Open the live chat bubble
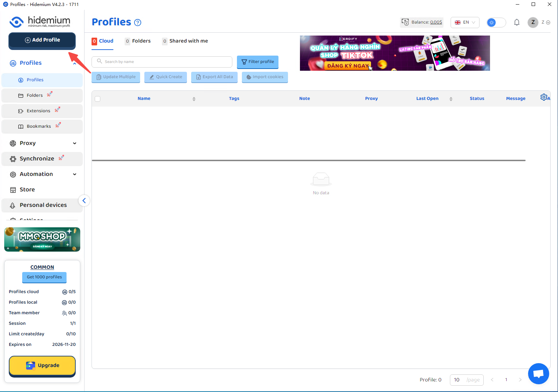Screen dimensions: 558x392 coord(538,374)
